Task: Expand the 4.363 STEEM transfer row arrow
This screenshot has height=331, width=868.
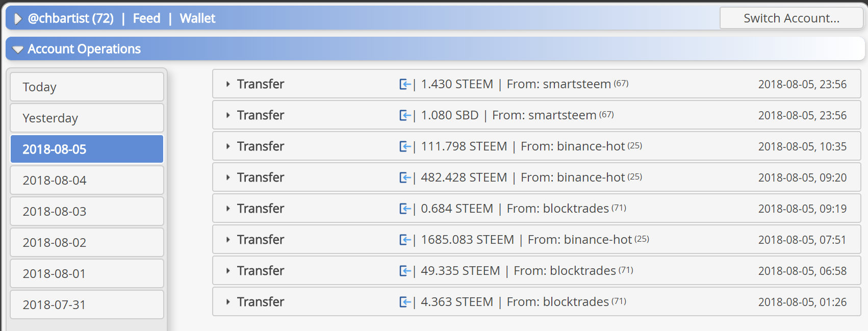Action: pos(228,302)
